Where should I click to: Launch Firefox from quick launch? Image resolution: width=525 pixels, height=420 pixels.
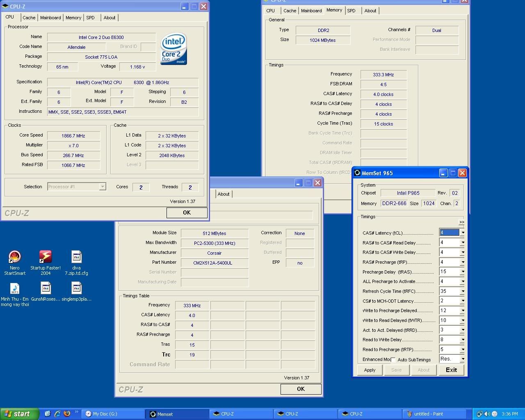(x=67, y=414)
